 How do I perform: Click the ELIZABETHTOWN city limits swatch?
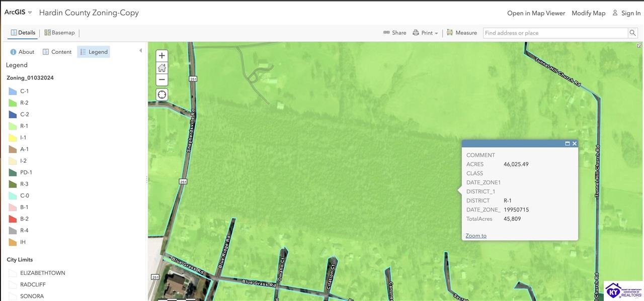13,273
